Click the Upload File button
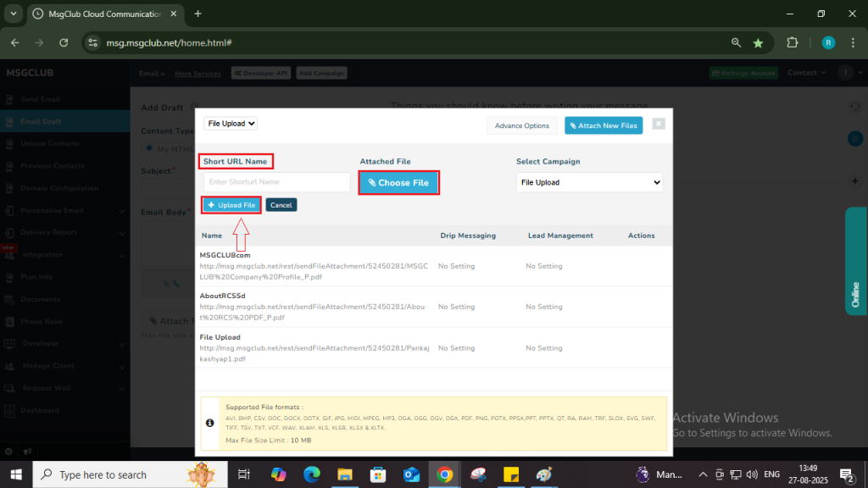Screen dimensions: 868x488 231,205
